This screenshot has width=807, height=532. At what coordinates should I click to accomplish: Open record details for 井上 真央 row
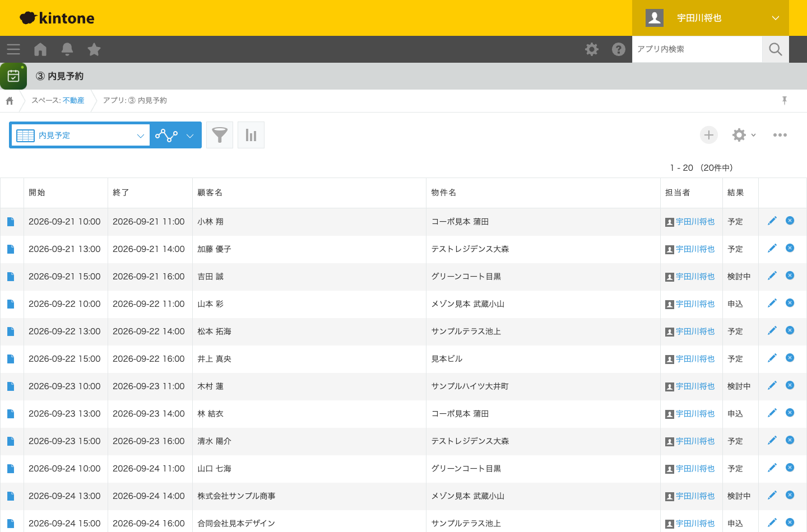[11, 359]
